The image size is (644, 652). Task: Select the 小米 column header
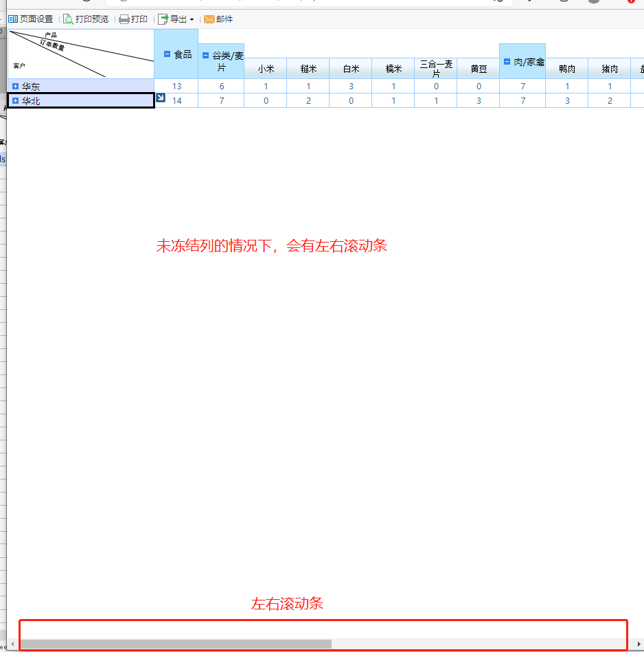tap(266, 69)
